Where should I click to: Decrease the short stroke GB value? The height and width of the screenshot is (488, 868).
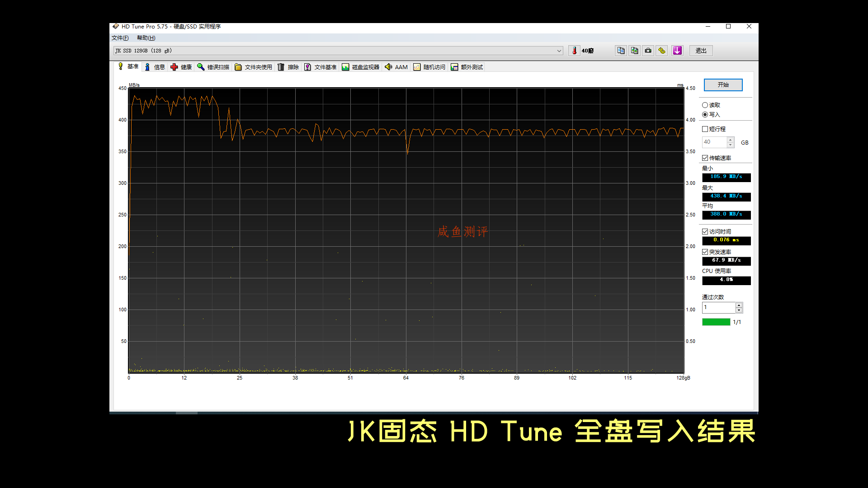[731, 145]
